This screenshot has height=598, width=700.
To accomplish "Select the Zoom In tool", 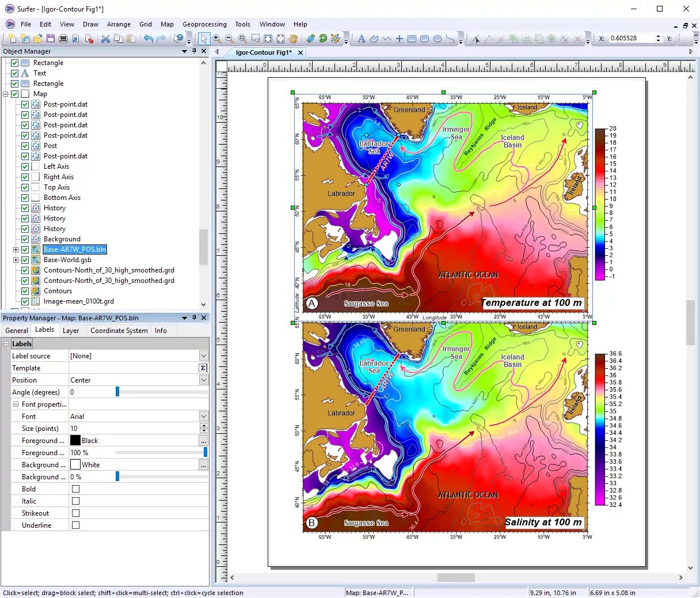I will 217,39.
